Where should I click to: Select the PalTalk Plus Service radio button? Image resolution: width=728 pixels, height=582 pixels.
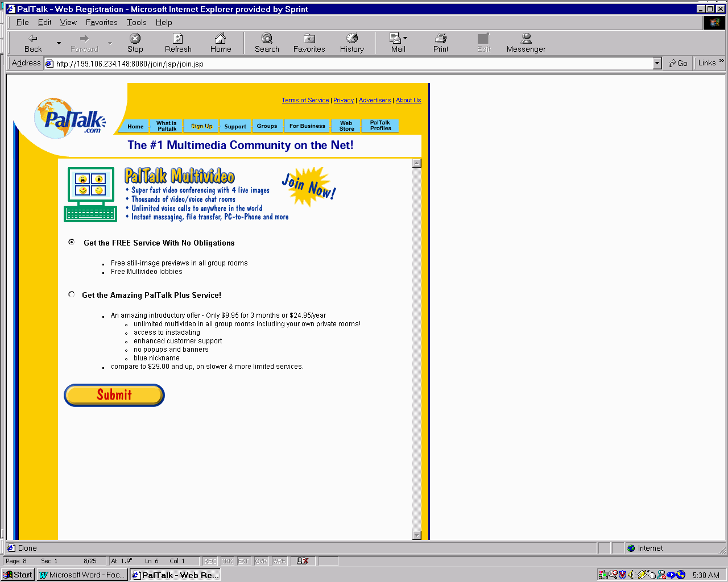71,294
